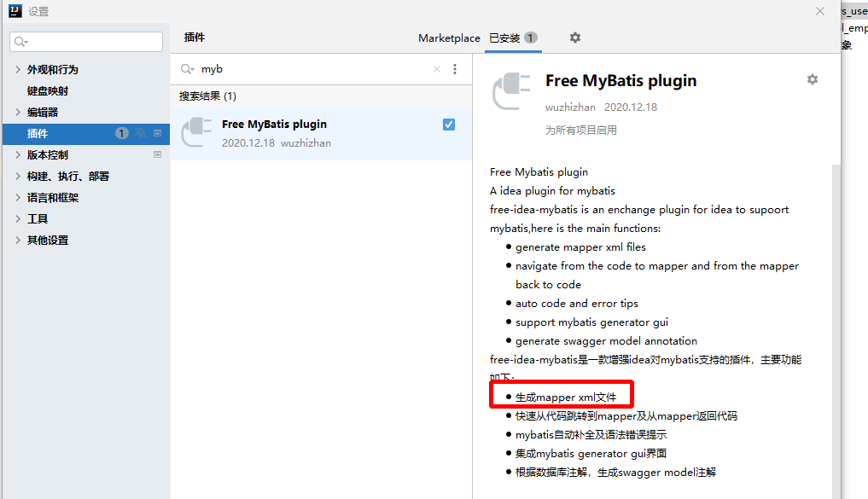Expand the 语言和框架 settings group

18,197
